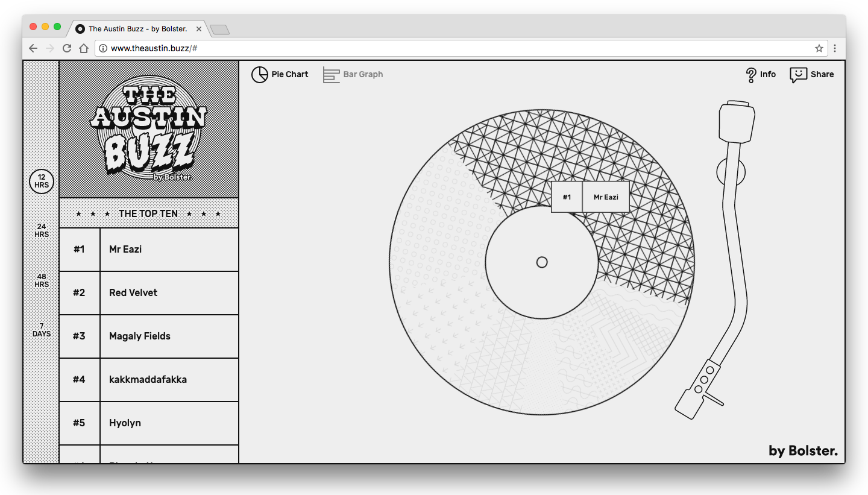Select the 12 HRS time range
The image size is (868, 495).
tap(42, 181)
